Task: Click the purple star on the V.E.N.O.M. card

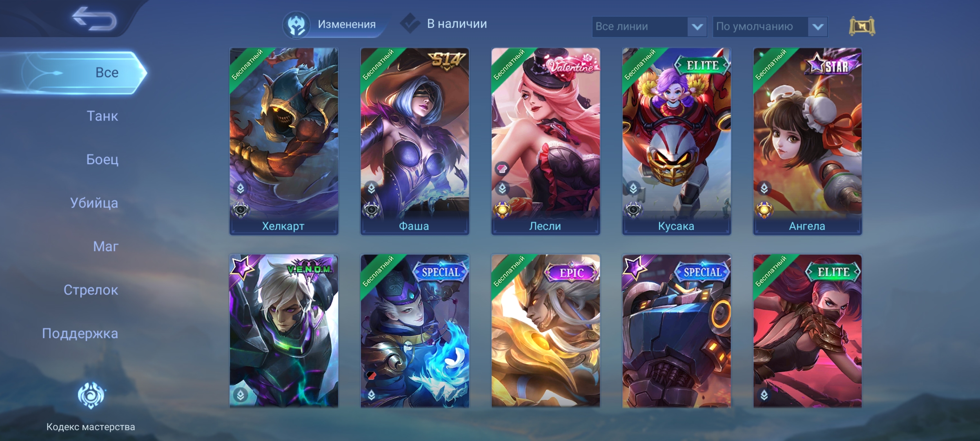Action: [242, 267]
